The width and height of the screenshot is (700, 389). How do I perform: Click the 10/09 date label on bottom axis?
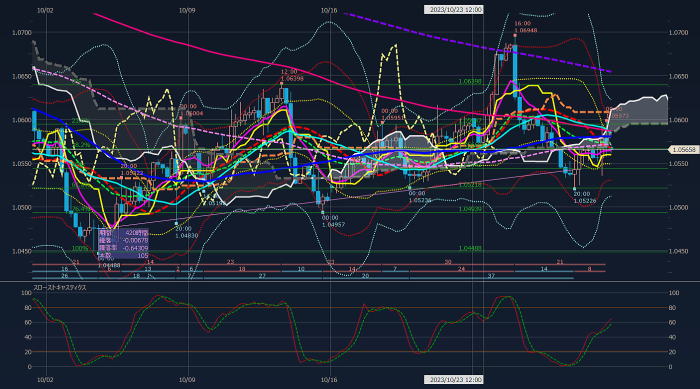187,380
